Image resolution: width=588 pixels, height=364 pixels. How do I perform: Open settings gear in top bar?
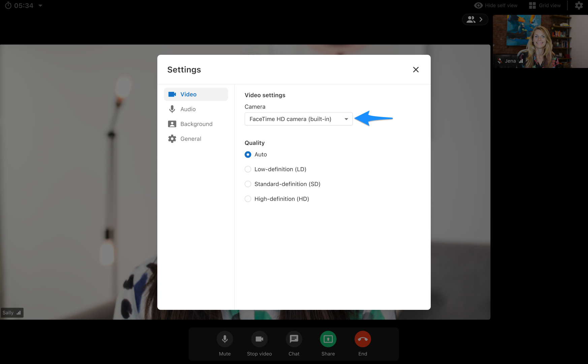pos(579,6)
